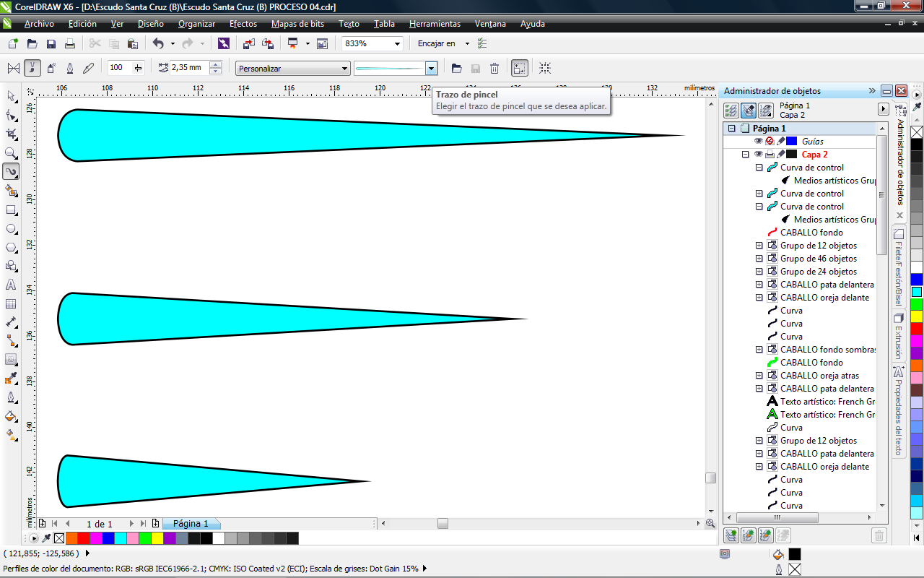Open the Herramientas menu

pyautogui.click(x=435, y=24)
